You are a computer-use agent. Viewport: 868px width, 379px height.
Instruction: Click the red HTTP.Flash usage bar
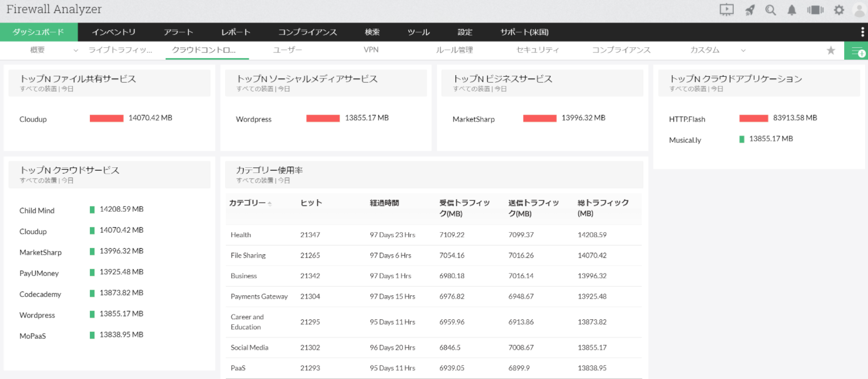click(754, 118)
